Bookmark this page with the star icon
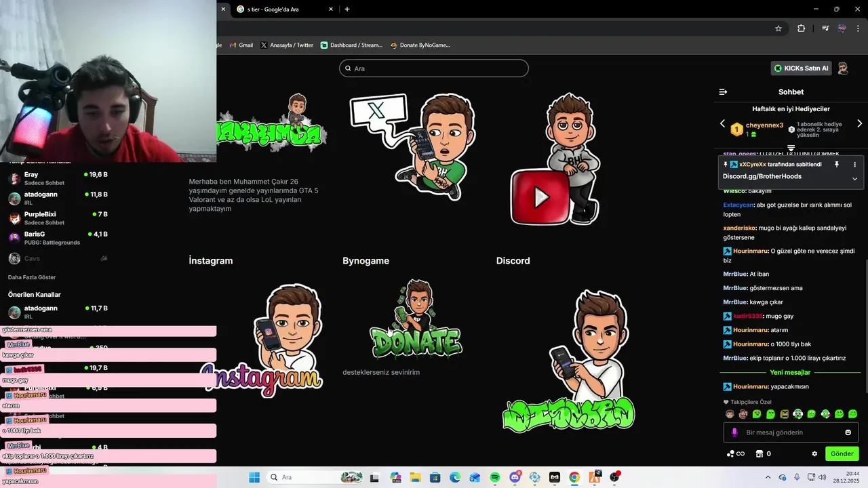Screen dimensions: 868x488 coord(778,28)
